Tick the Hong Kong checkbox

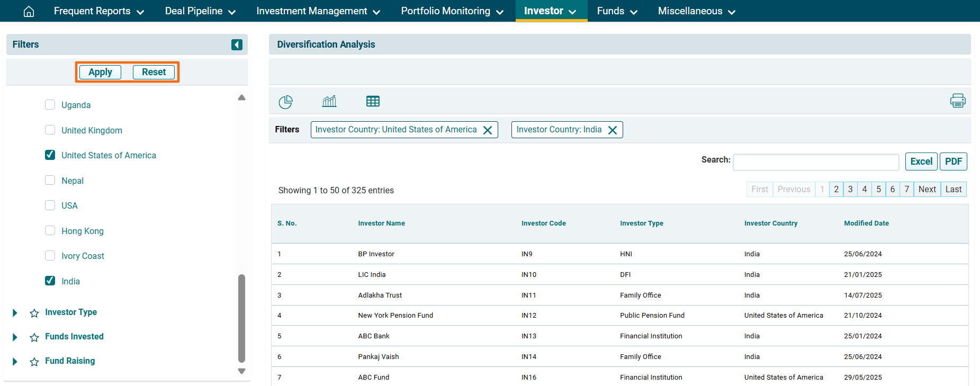point(50,230)
